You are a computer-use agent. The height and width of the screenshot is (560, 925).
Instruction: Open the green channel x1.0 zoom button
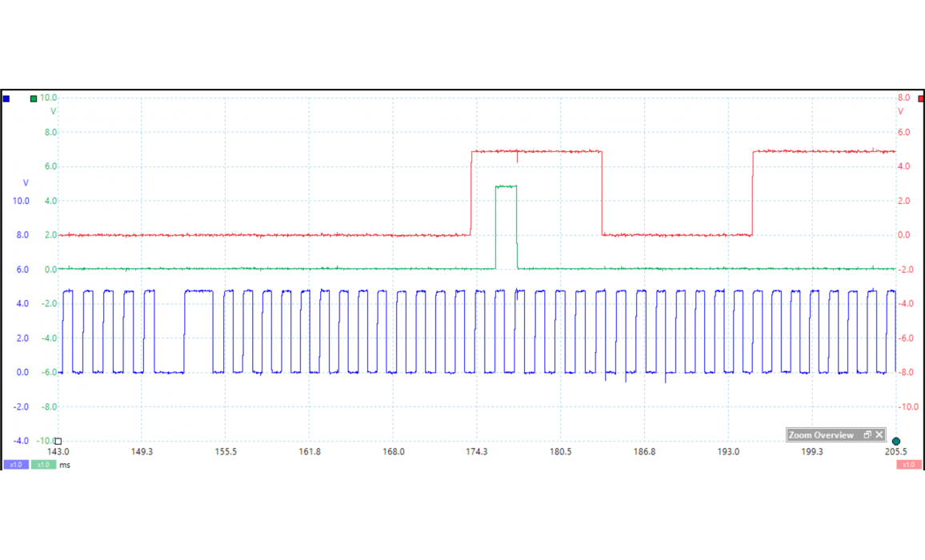(43, 465)
